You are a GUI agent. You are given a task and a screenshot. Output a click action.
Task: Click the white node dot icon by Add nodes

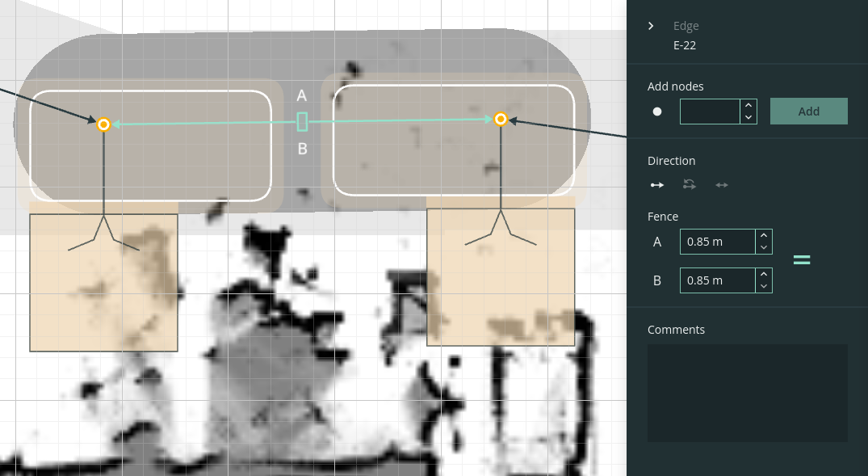(x=657, y=112)
